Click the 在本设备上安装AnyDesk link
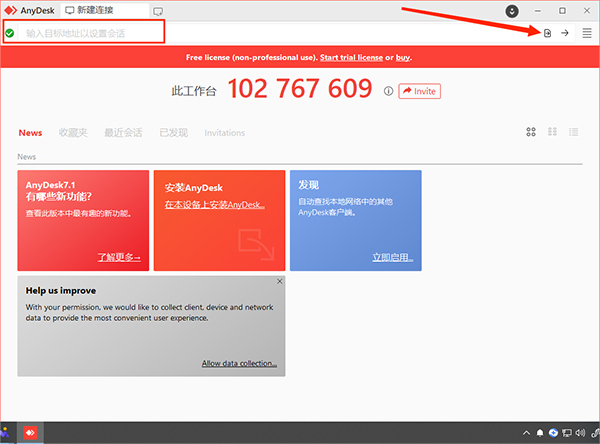The height and width of the screenshot is (444, 600). (x=215, y=205)
